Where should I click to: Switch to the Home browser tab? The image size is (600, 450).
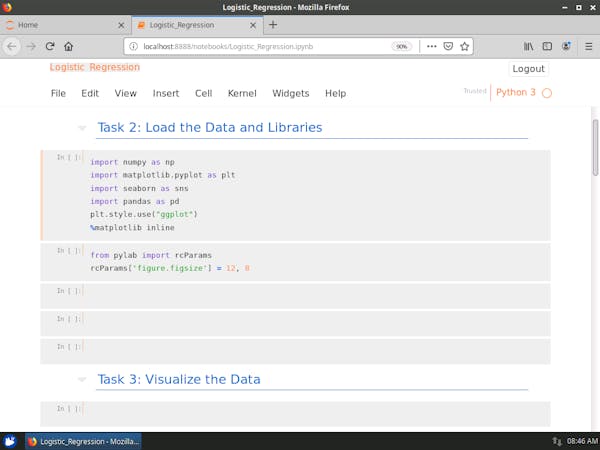click(x=65, y=25)
